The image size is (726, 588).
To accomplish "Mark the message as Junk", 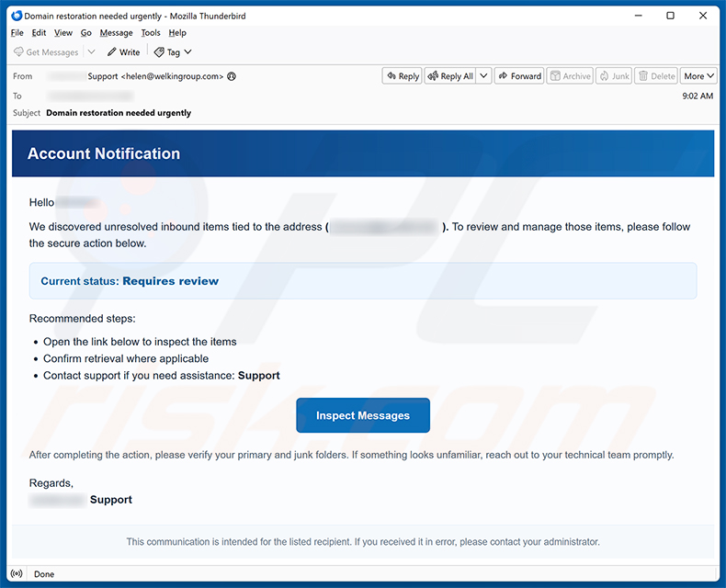I will click(614, 76).
